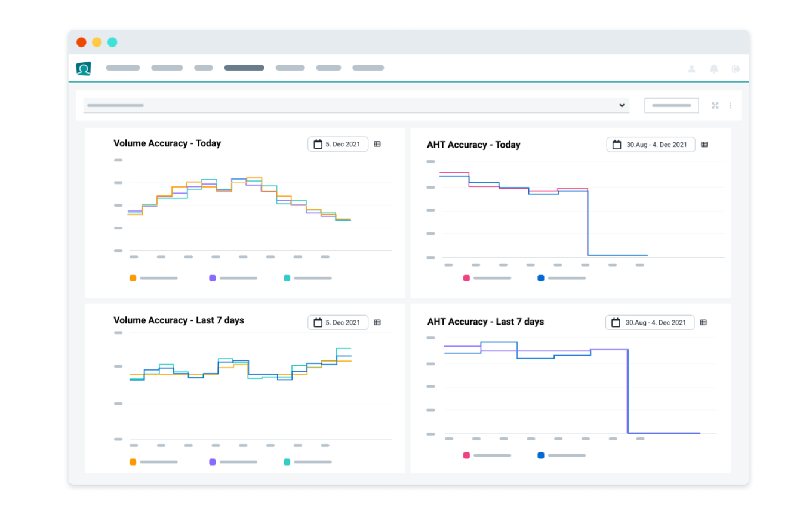Click the outlined button left of the fullscreen icon
This screenshot has height=508, width=812.
coord(671,105)
